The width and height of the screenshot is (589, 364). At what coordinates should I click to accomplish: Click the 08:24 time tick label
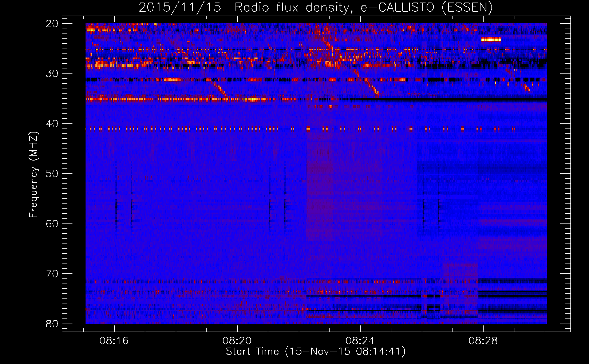point(360,341)
